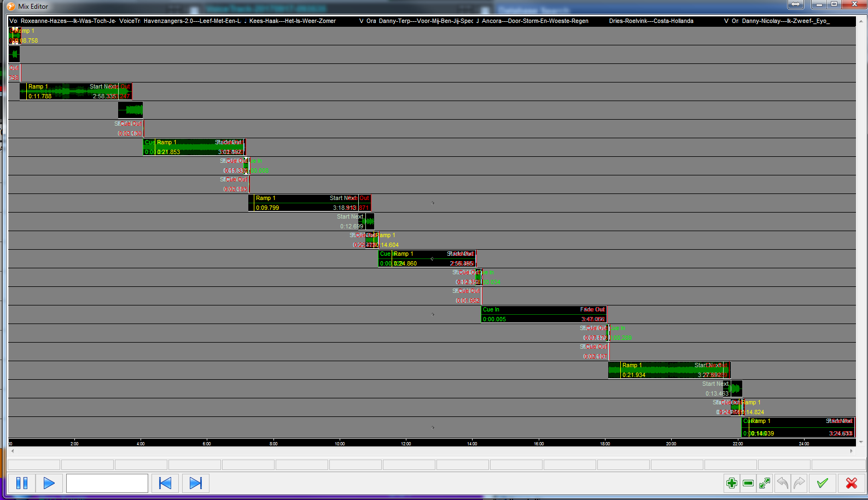Click the 8:00 mark on the timeline ruler

[273, 443]
